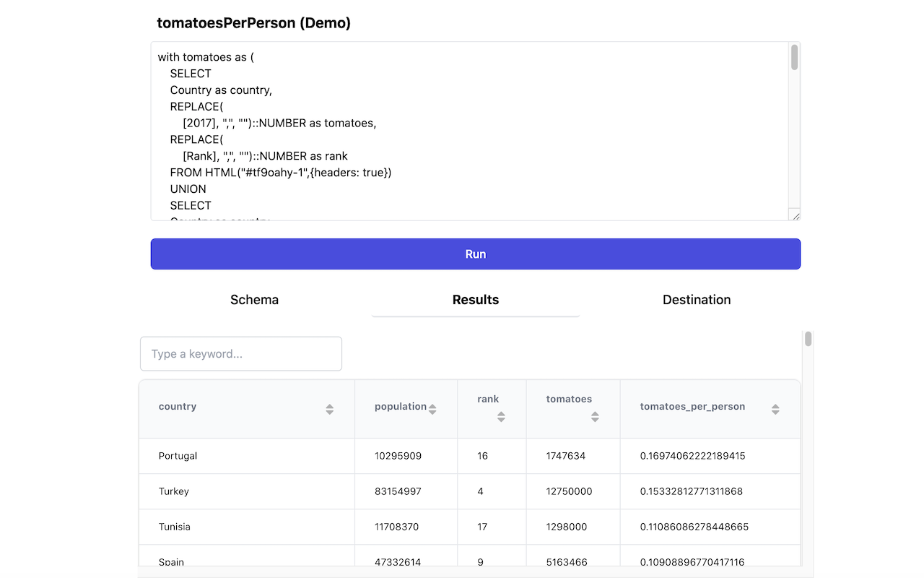Viewport: 924px width, 578px height.
Task: Select the Results tab
Action: (x=475, y=300)
